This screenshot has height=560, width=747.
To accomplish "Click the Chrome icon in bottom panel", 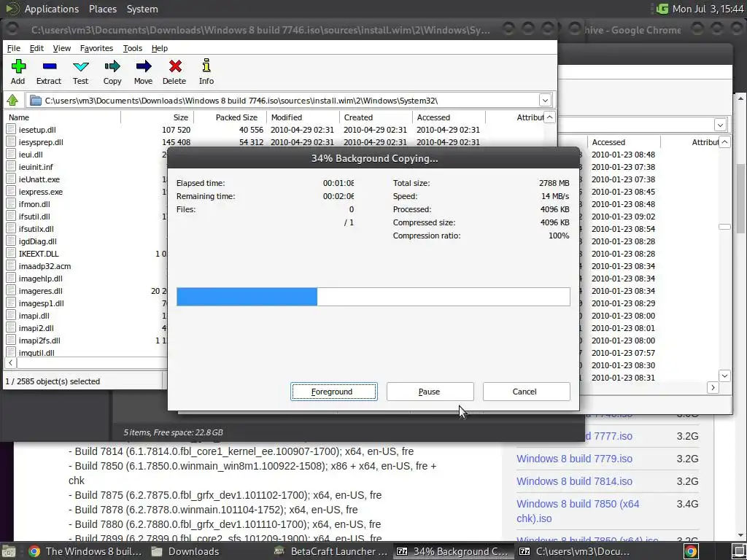I will pyautogui.click(x=34, y=551).
